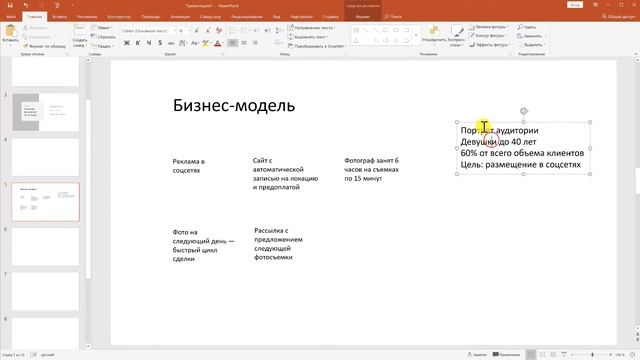Open Align Text (Выровнять текст) menu

(309, 37)
